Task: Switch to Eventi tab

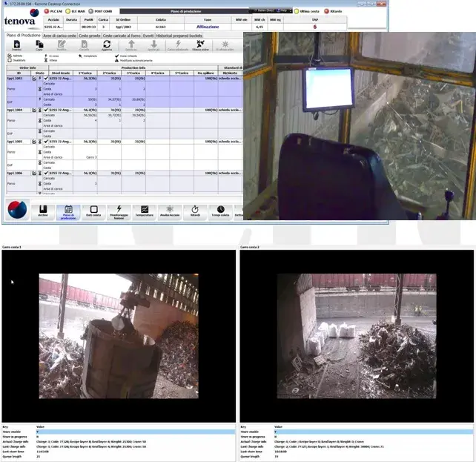Action: point(148,36)
